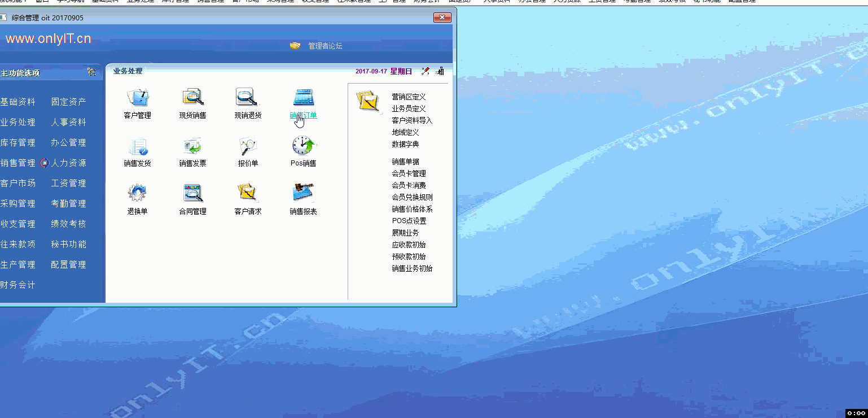Open the 退换单 gear icon

(x=137, y=194)
